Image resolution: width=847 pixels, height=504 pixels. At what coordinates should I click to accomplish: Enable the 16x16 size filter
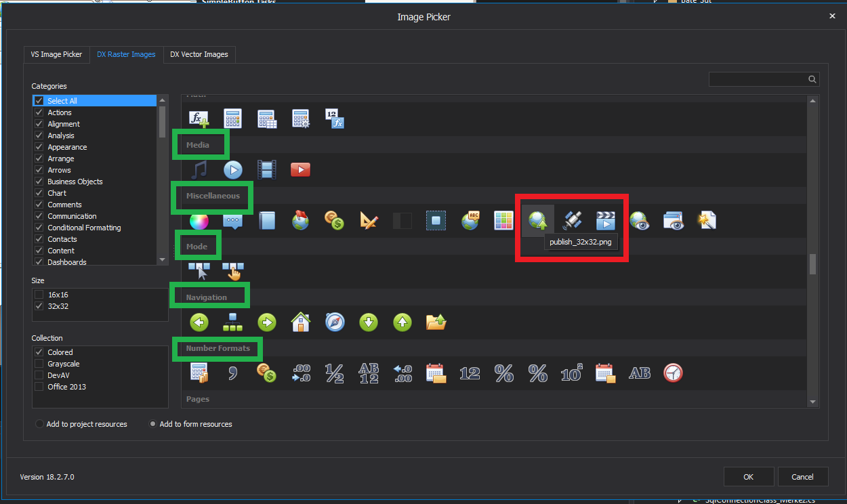(39, 294)
